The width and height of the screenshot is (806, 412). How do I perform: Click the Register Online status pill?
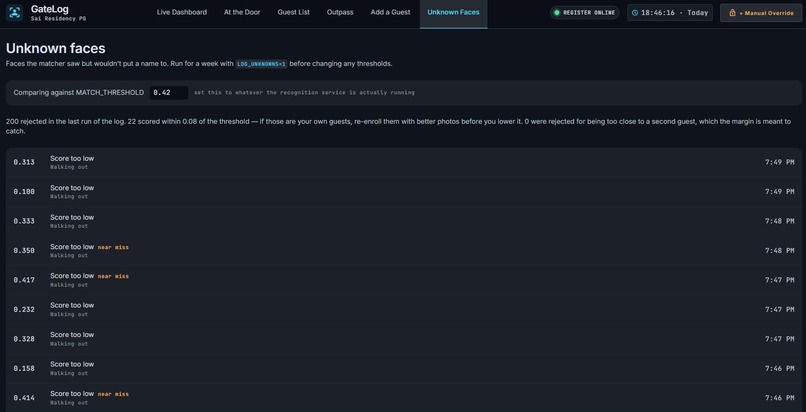click(x=584, y=13)
